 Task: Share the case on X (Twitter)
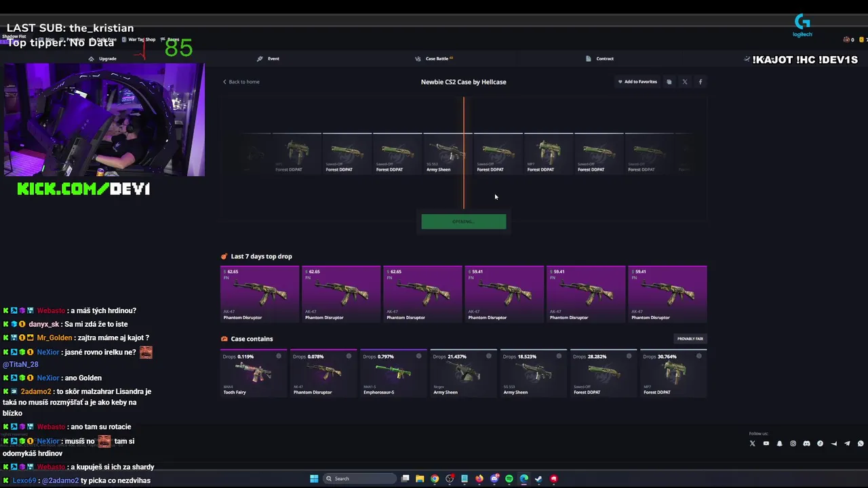[684, 82]
